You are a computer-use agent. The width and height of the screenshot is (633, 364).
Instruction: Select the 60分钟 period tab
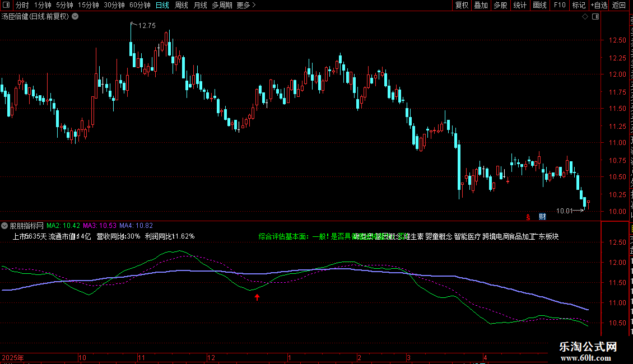point(140,5)
